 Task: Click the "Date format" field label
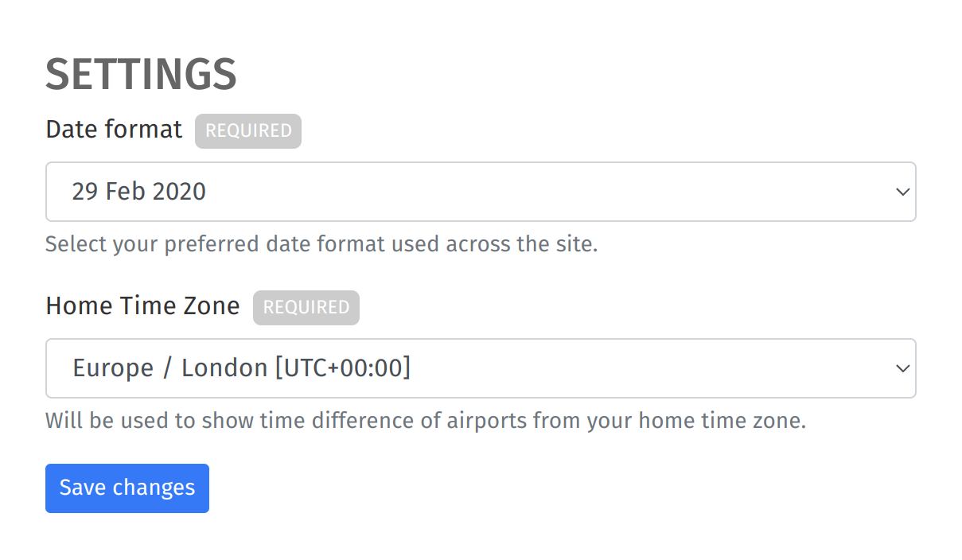click(114, 129)
